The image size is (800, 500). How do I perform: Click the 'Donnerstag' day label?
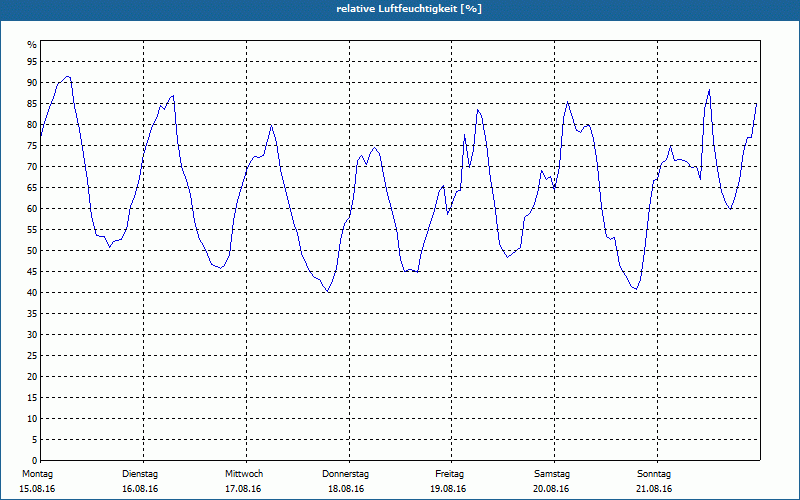[x=345, y=474]
